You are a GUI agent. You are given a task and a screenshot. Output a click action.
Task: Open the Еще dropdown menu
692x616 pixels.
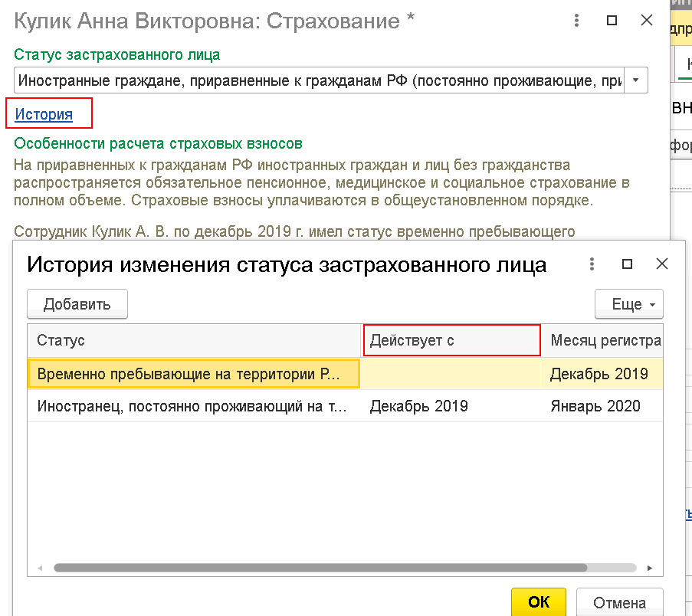pos(629,304)
